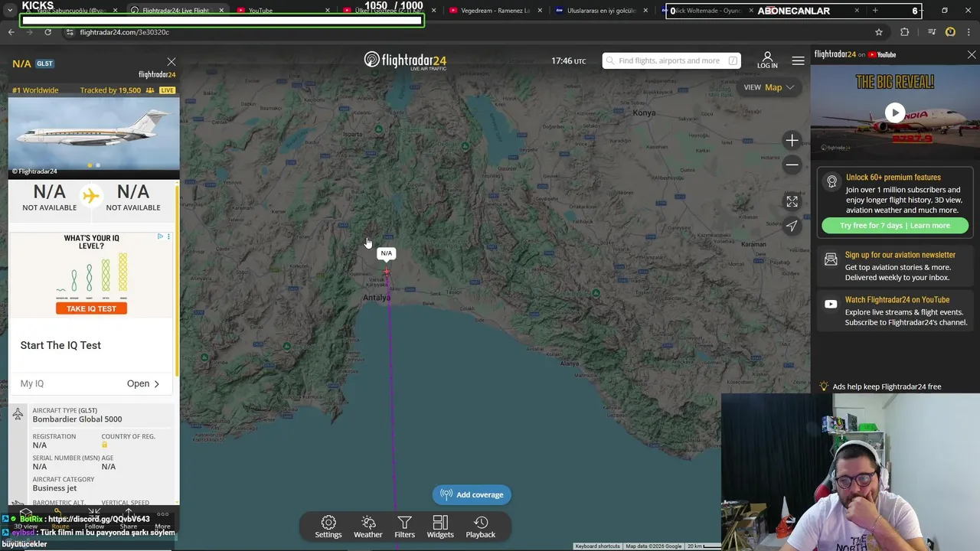Switch to Uluslararası en iyi golcüler tab
Image resolution: width=980 pixels, height=551 pixels.
[601, 11]
